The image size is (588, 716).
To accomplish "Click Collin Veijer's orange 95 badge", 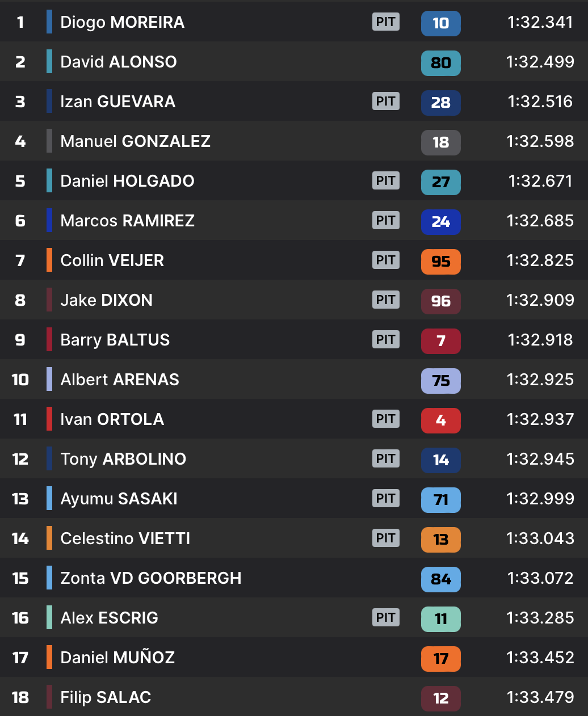I will click(440, 262).
